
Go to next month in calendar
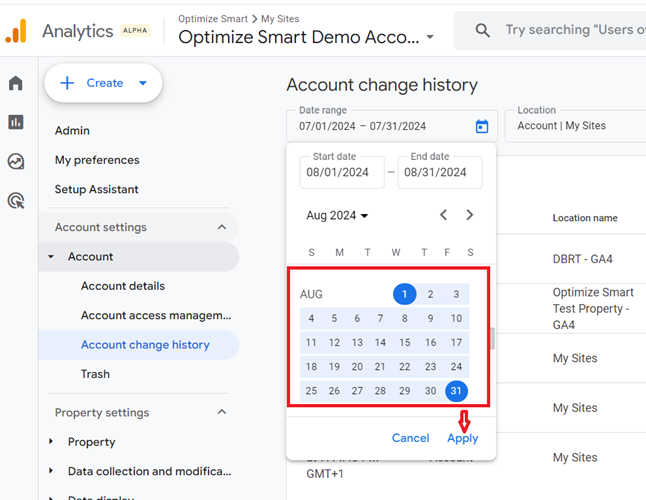470,215
